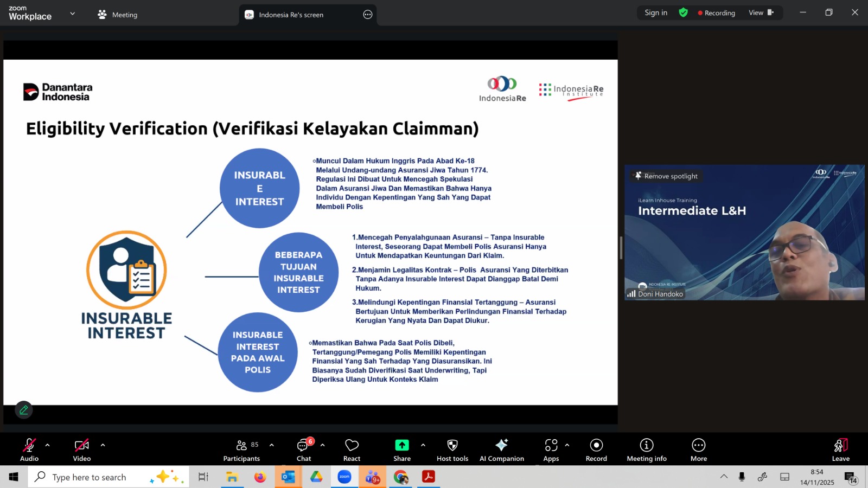Image resolution: width=868 pixels, height=488 pixels.
Task: Turn on the Video camera
Action: point(82,450)
